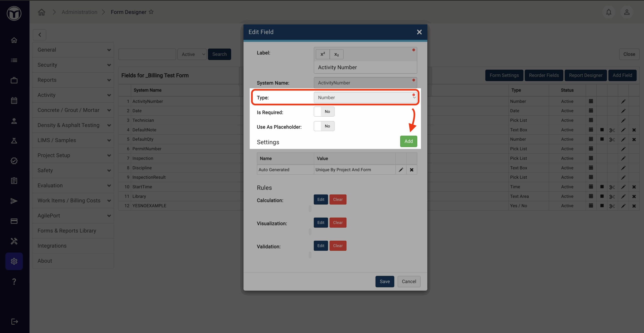
Task: Toggle the Use As Placeholder switch
Action: [x=324, y=126]
